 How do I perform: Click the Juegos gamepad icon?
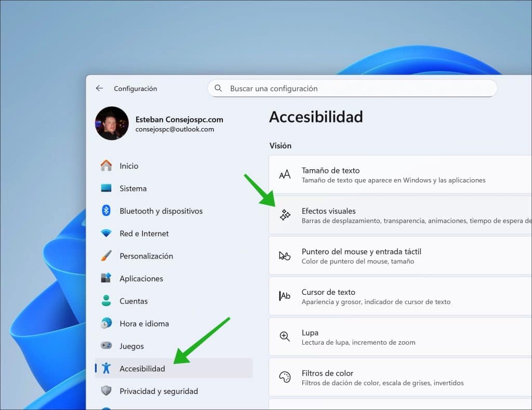(106, 346)
